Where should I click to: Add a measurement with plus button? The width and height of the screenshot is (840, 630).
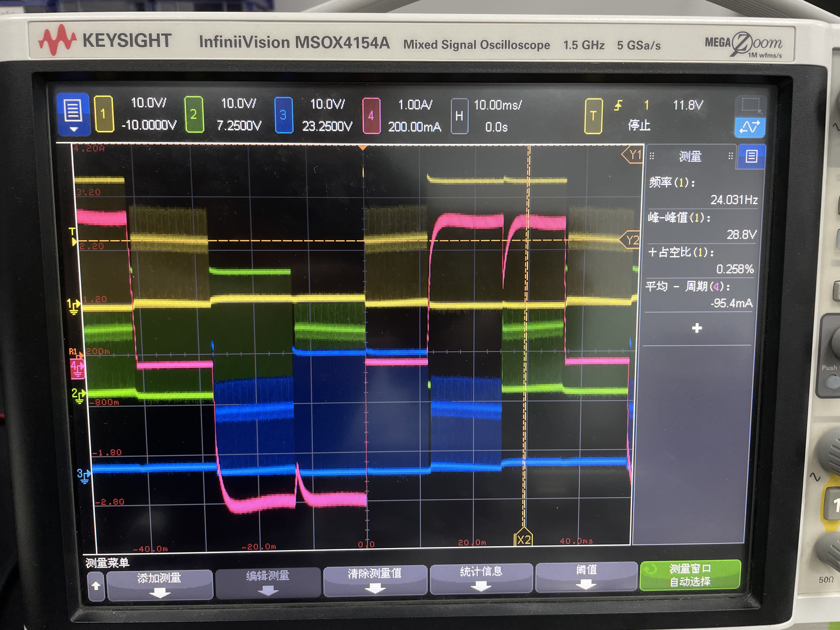point(696,328)
